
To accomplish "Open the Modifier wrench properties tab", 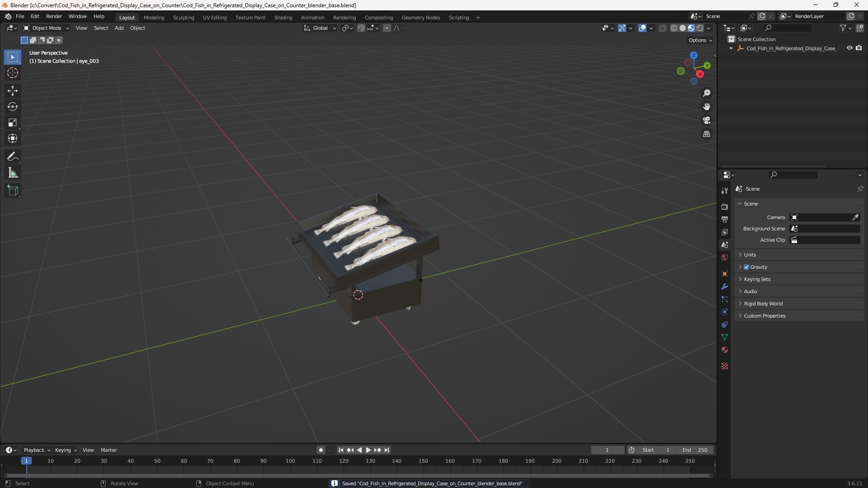I will [x=725, y=286].
